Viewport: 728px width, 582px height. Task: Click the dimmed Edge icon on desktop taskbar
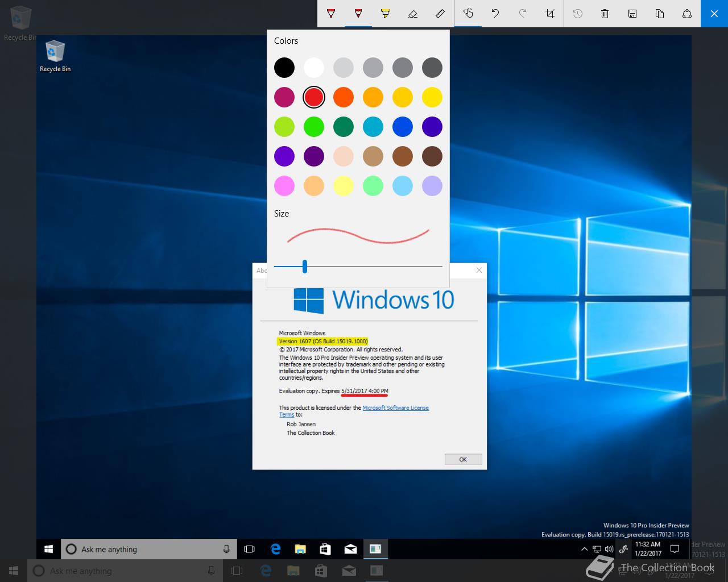point(265,571)
